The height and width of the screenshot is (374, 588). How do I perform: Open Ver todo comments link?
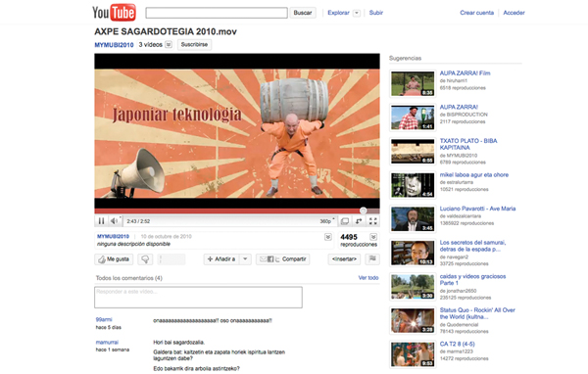point(368,278)
